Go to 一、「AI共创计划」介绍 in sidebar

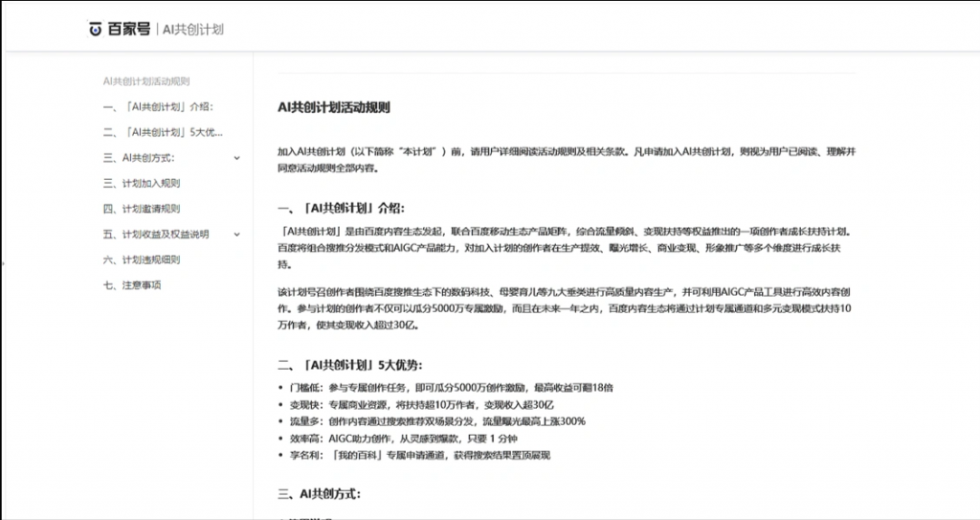pyautogui.click(x=158, y=106)
